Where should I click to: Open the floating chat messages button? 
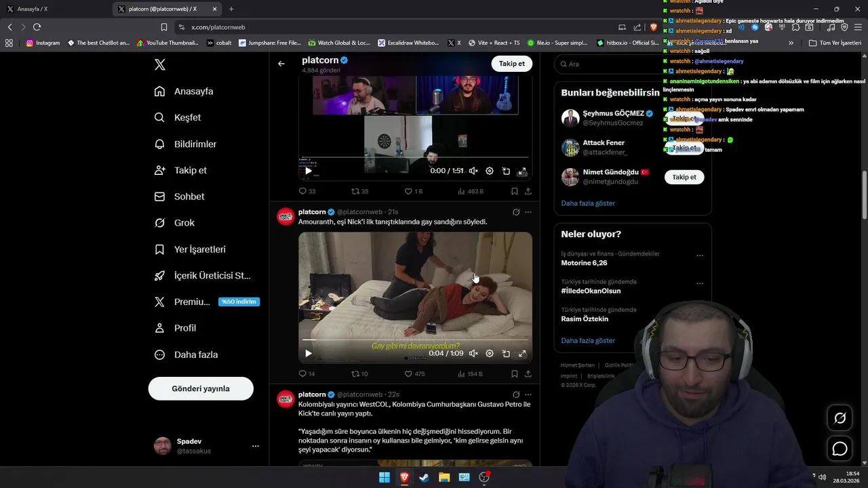click(840, 449)
